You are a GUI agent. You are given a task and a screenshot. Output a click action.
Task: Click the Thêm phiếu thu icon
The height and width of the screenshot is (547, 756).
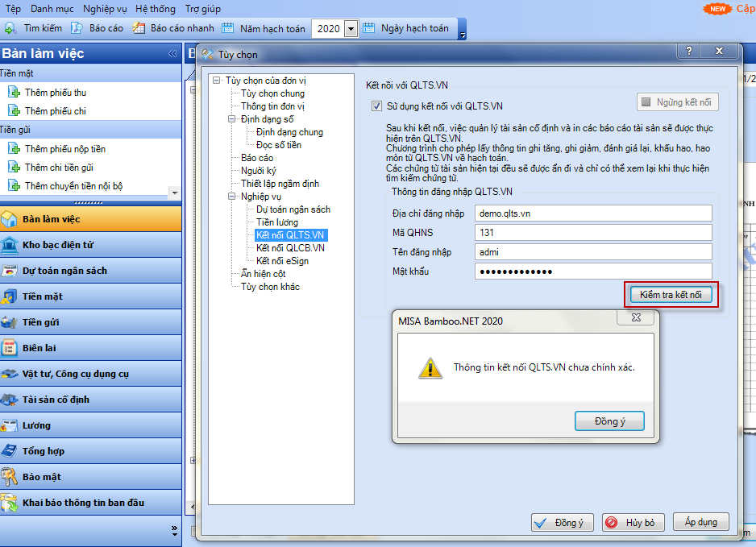pos(14,93)
